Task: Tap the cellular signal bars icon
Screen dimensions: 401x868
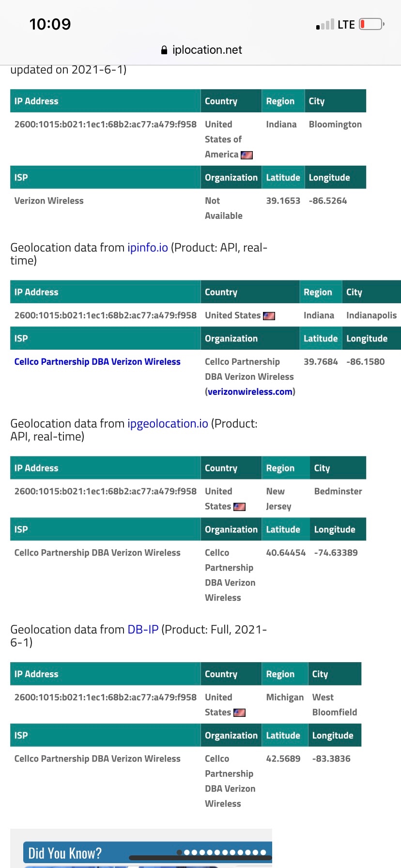Action: click(325, 25)
